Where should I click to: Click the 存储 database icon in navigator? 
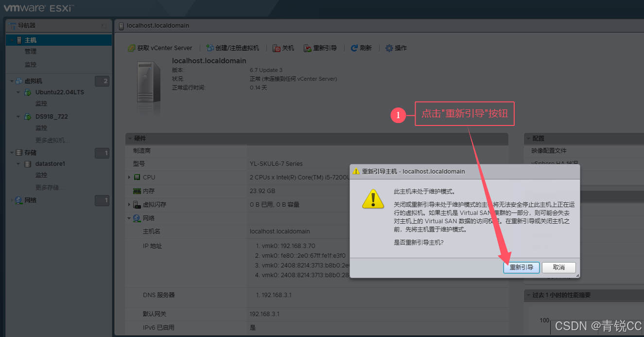click(19, 153)
